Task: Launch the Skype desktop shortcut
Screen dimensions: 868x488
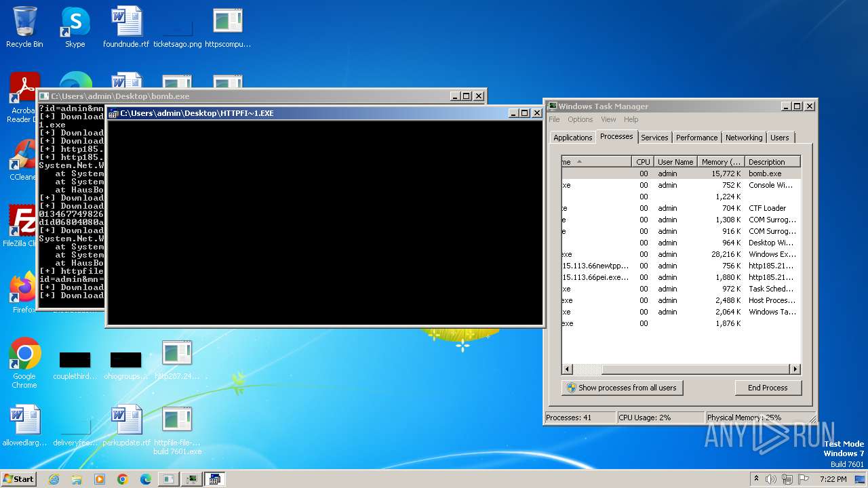Action: coord(75,27)
